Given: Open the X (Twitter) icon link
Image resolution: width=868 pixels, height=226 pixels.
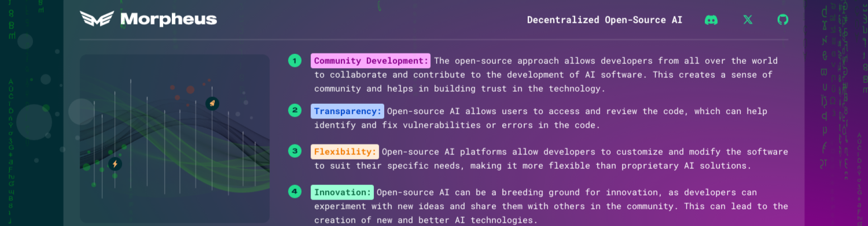Looking at the screenshot, I should (748, 19).
